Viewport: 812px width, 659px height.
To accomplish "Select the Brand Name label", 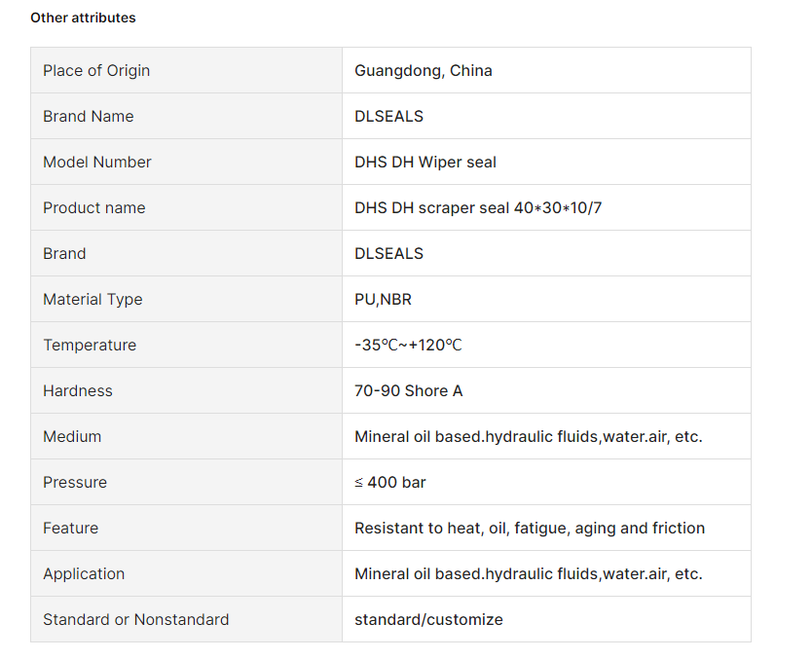I will coord(88,116).
